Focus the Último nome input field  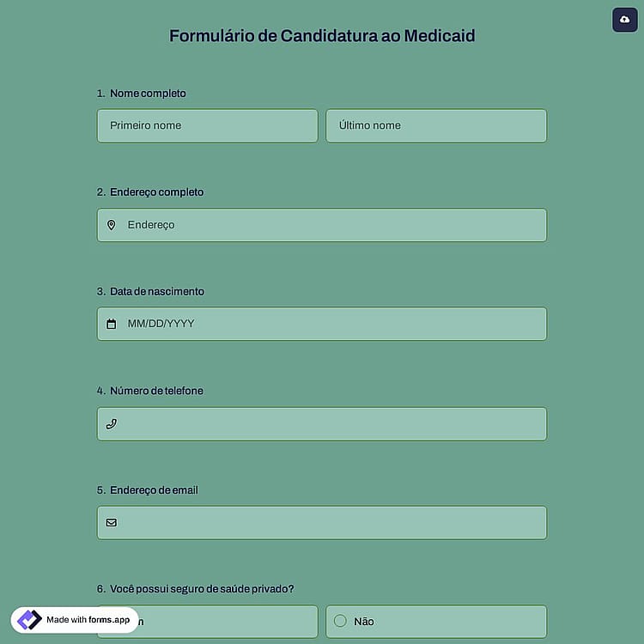[x=436, y=125]
